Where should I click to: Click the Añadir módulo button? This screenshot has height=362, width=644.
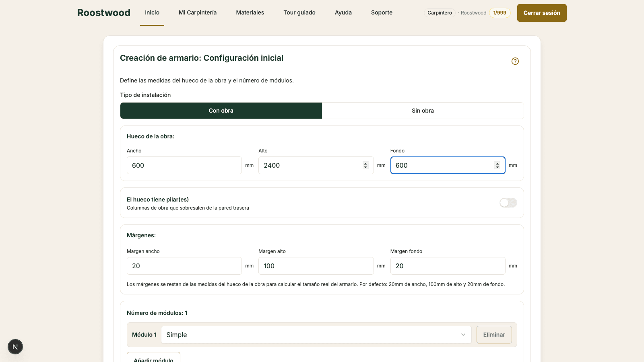click(x=153, y=358)
